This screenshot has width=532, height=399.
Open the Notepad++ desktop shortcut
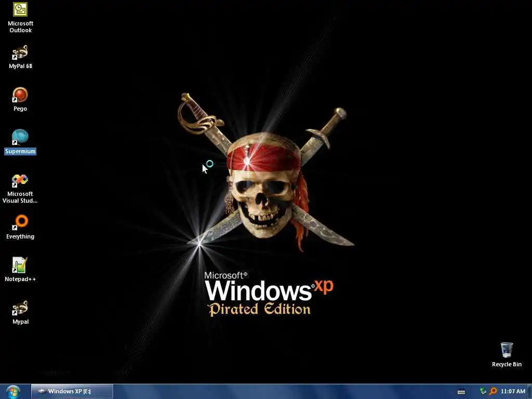click(x=20, y=270)
